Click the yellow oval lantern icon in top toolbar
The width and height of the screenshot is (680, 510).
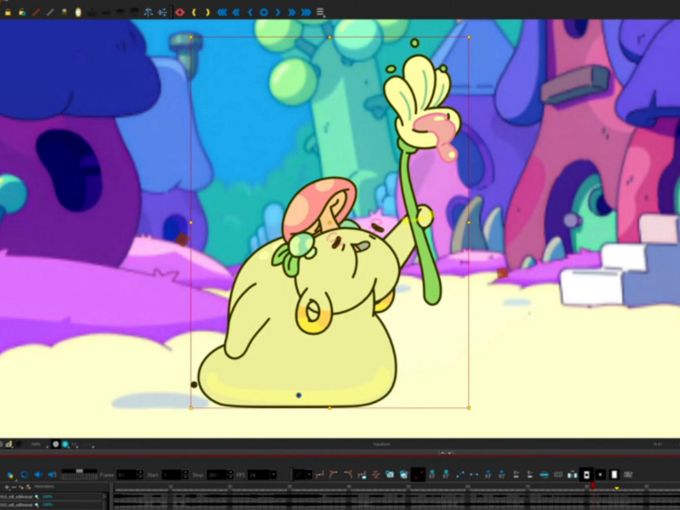[78, 13]
